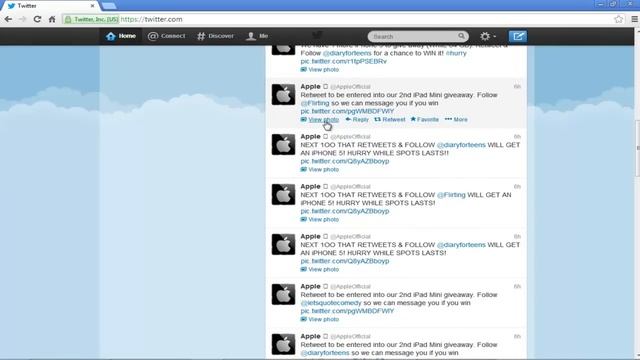Click @letsquotecomedy mention

(x=331, y=303)
